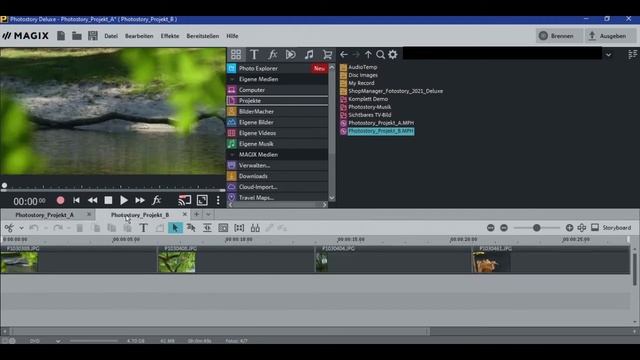
Task: Click the scissors cut tool in timeline toolbar
Action: 9,228
